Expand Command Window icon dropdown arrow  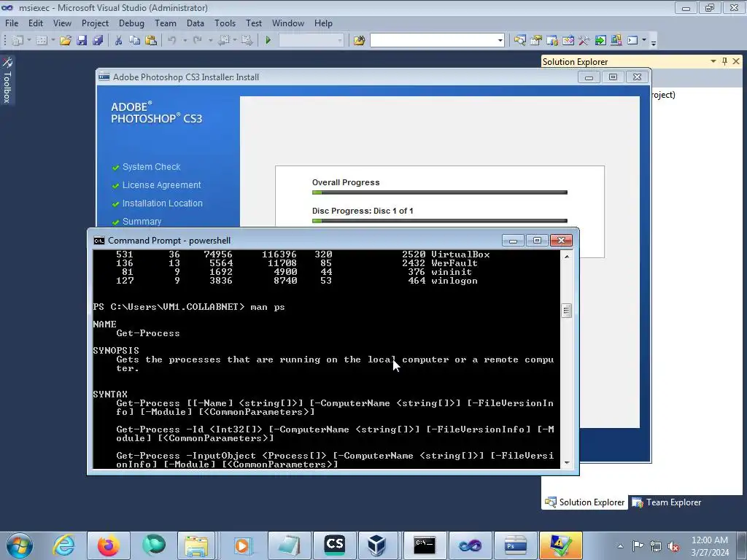644,41
